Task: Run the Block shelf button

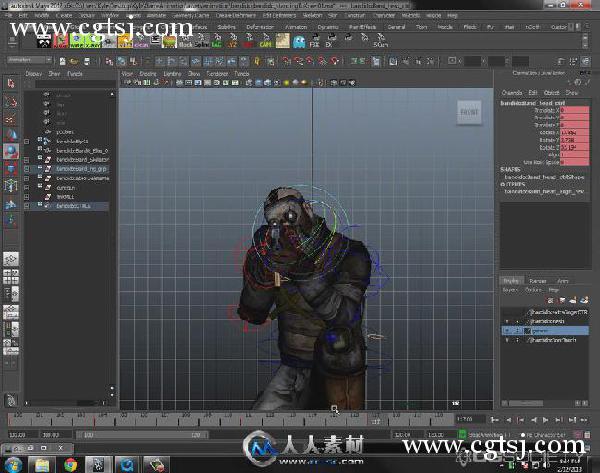Action: coord(186,41)
